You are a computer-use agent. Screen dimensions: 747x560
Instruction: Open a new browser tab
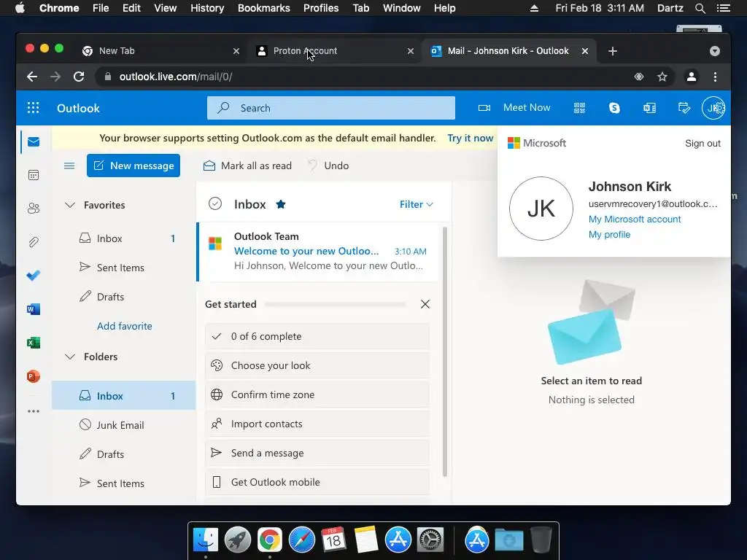point(613,51)
